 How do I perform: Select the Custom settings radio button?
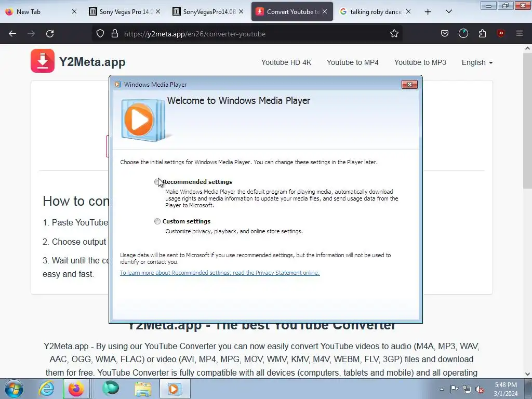(x=157, y=221)
